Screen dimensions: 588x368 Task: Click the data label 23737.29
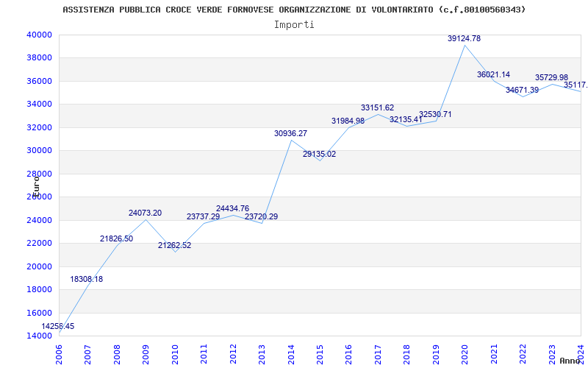coord(204,216)
